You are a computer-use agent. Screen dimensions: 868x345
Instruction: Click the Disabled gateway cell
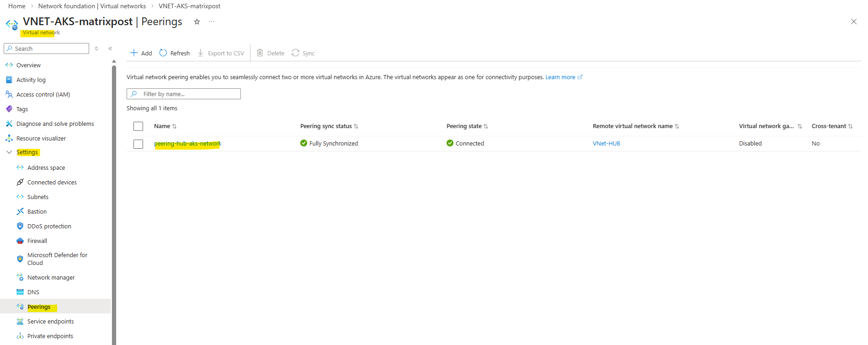point(750,144)
